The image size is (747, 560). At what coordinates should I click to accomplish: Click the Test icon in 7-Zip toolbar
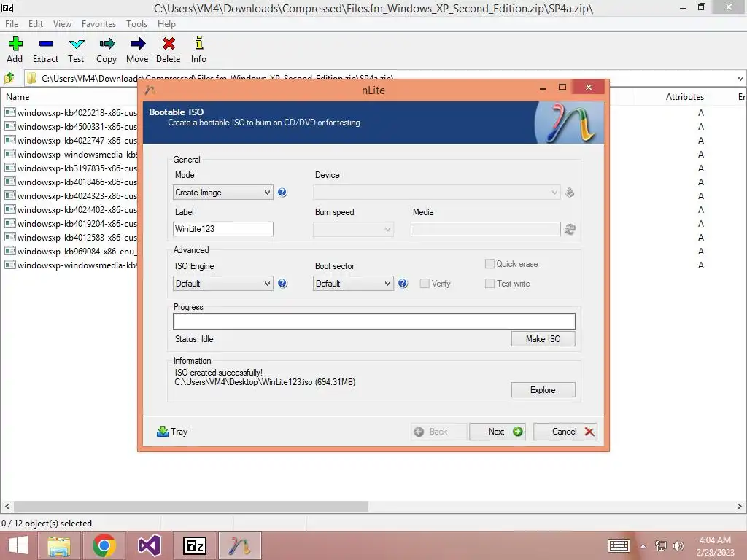point(76,50)
